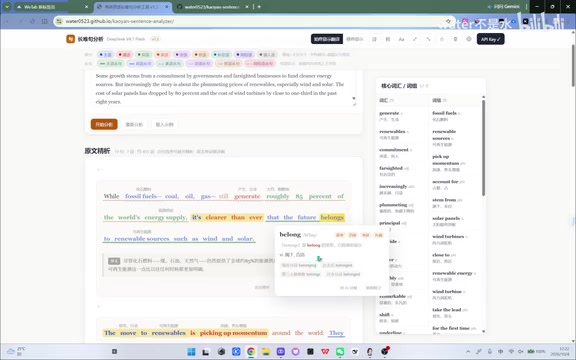Click the text area scroll-down arrow

[354, 98]
